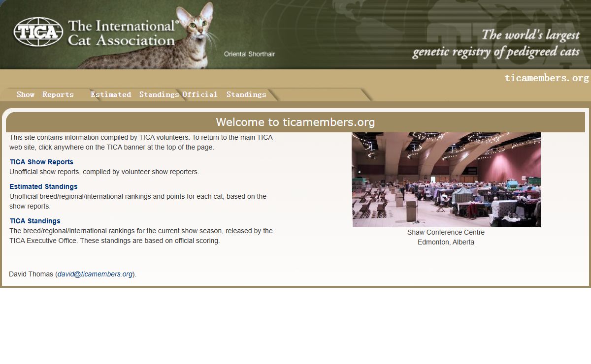This screenshot has width=591, height=364.
Task: Click "The International Cat Association" banner text
Action: tap(121, 33)
